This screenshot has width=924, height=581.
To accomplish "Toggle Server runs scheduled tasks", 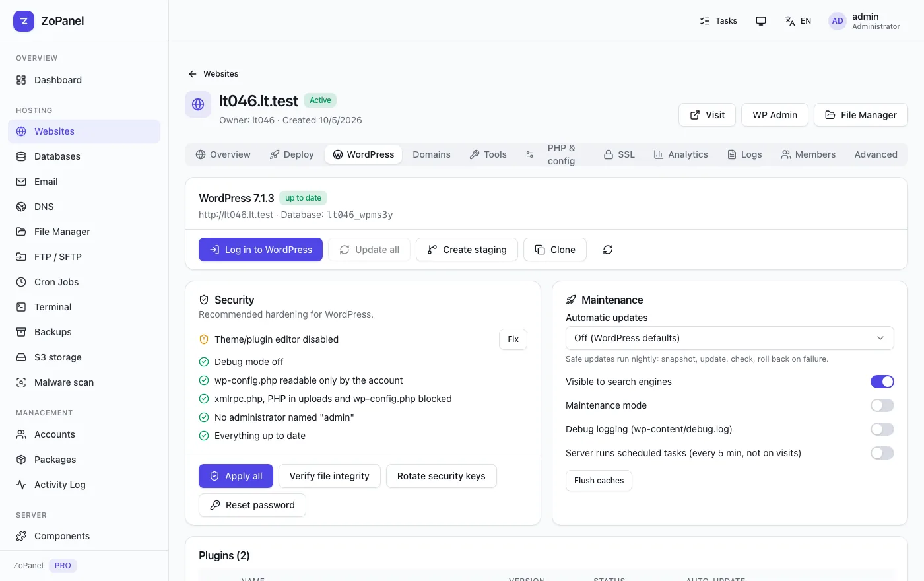I will (882, 453).
